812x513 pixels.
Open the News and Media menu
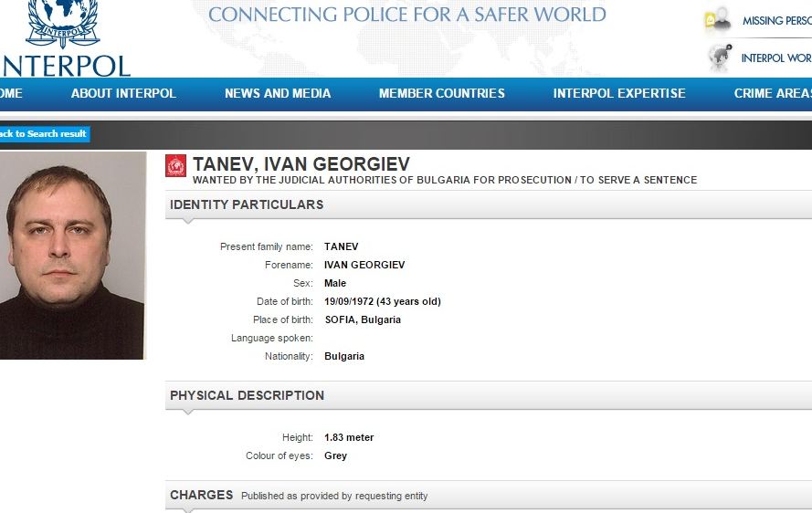tap(278, 93)
